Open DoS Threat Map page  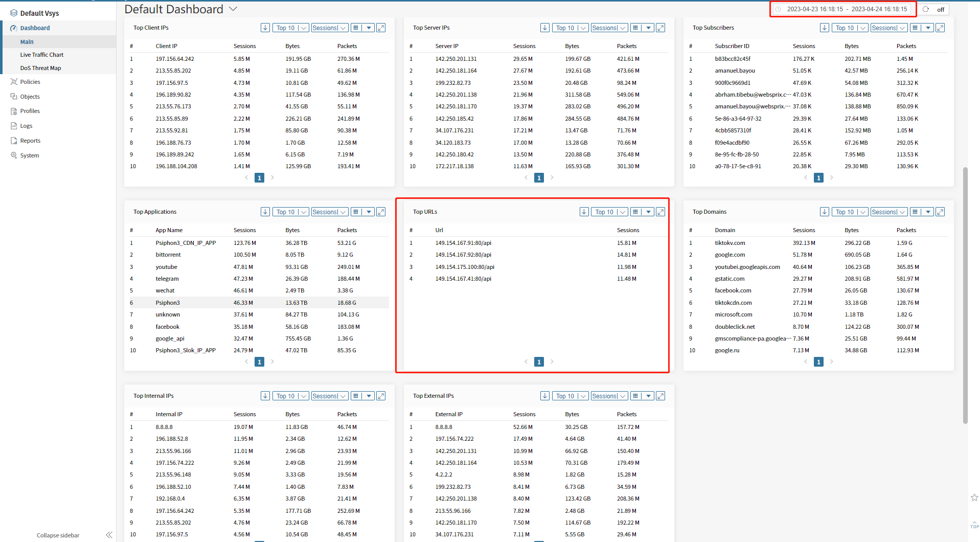[x=40, y=68]
